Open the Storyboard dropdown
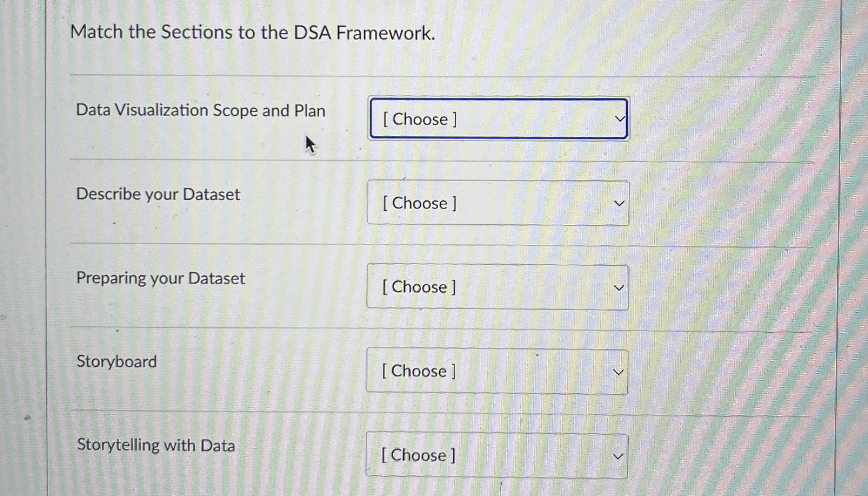 497,371
